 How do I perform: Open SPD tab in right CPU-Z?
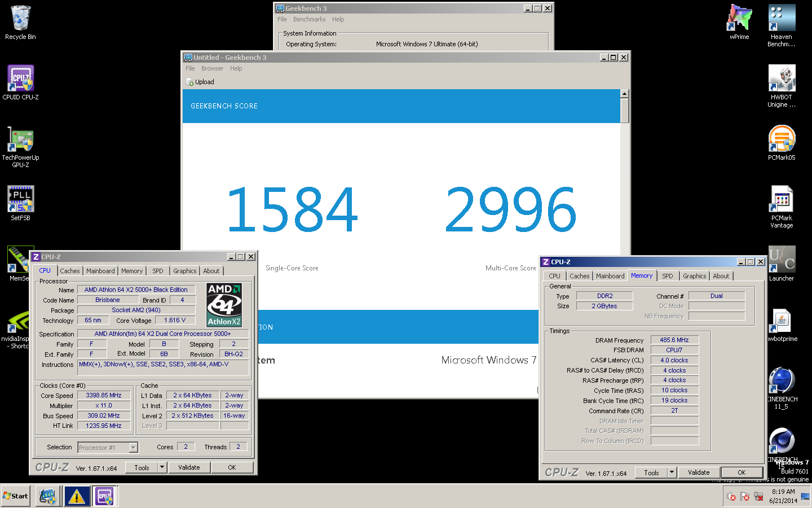(668, 276)
